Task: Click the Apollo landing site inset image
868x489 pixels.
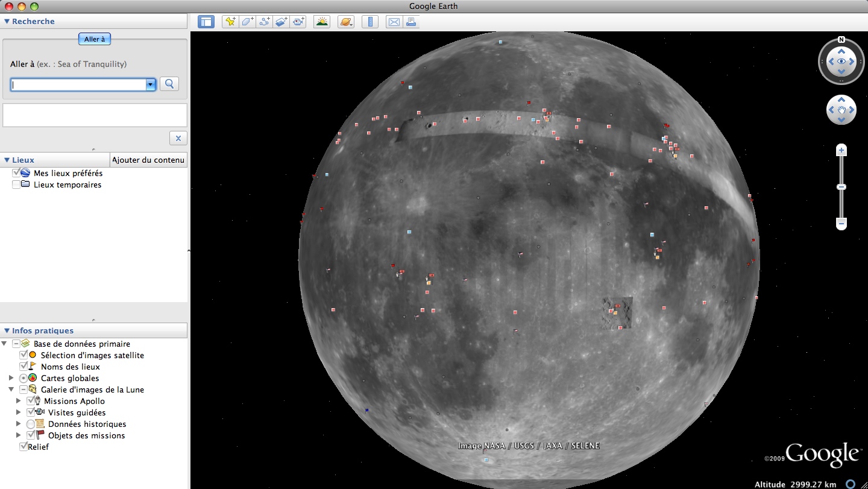Action: 617,313
